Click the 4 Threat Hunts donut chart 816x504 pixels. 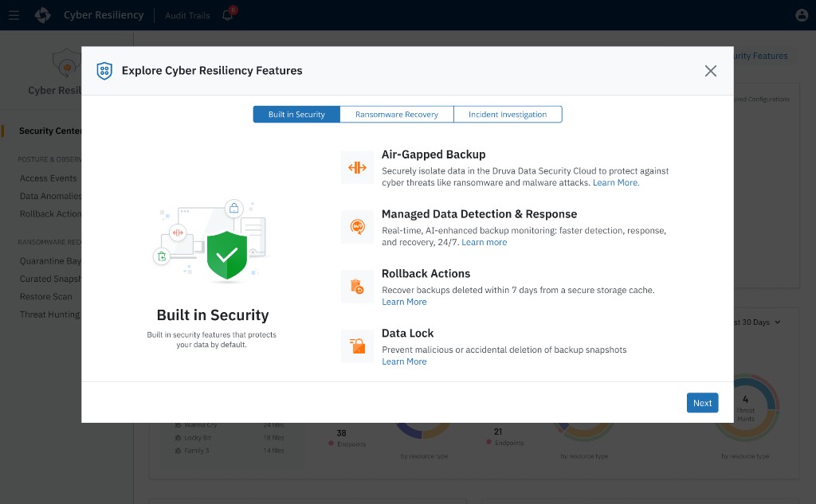point(746,408)
